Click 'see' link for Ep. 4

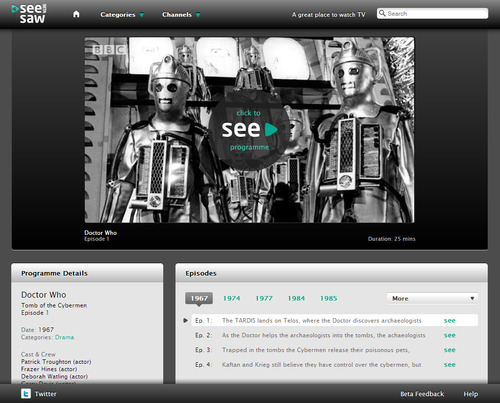pyautogui.click(x=450, y=365)
